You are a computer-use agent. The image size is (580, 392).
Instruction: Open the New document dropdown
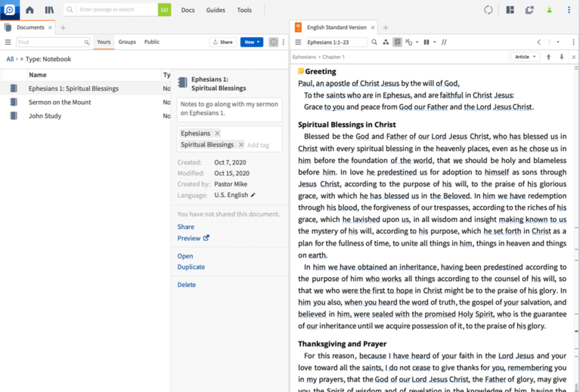pyautogui.click(x=252, y=42)
